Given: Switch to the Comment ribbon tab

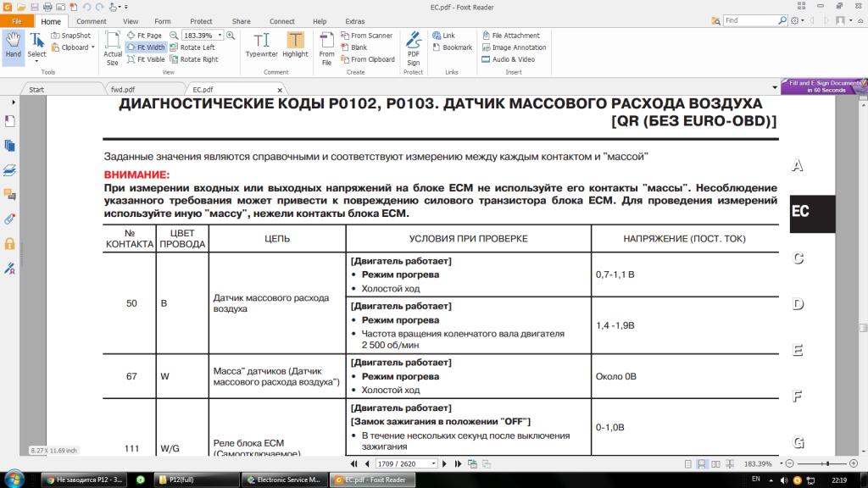Looking at the screenshot, I should point(92,21).
